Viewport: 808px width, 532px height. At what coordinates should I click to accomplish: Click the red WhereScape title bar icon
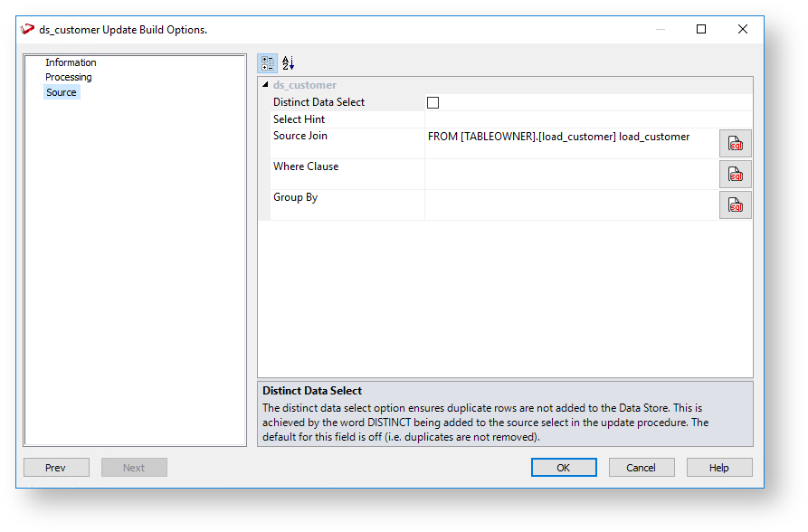[x=27, y=29]
